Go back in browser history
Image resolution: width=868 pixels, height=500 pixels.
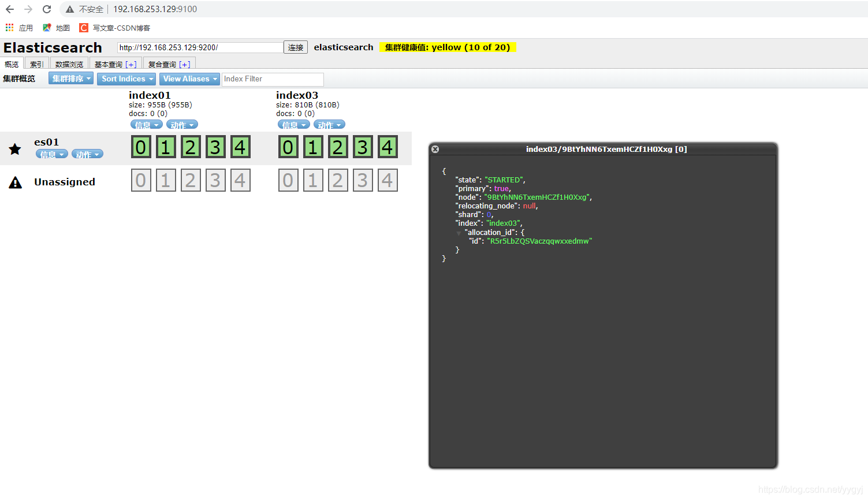point(10,9)
